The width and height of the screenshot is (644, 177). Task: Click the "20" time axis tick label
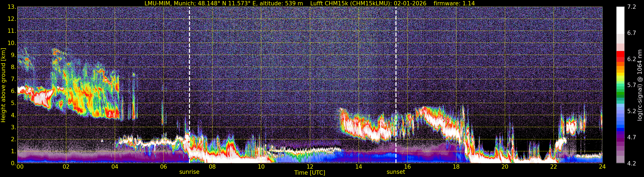click(505, 167)
